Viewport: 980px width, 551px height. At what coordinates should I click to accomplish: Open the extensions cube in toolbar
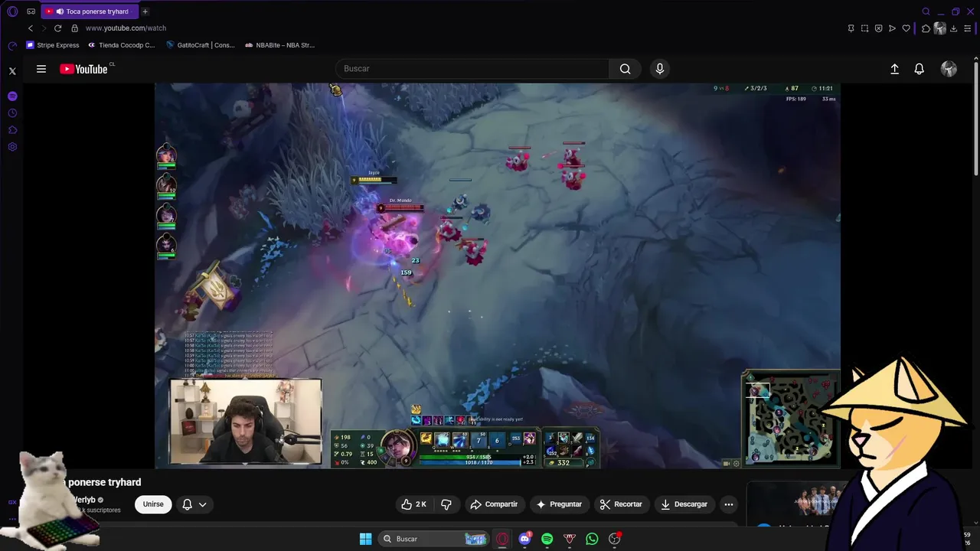coord(926,28)
